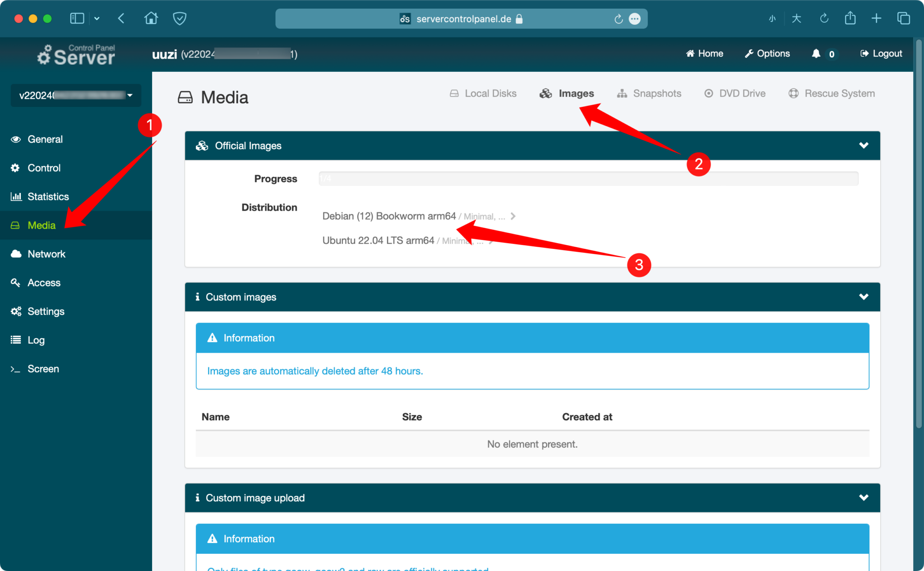Open the Screen console in sidebar
The height and width of the screenshot is (571, 924).
[x=43, y=369]
